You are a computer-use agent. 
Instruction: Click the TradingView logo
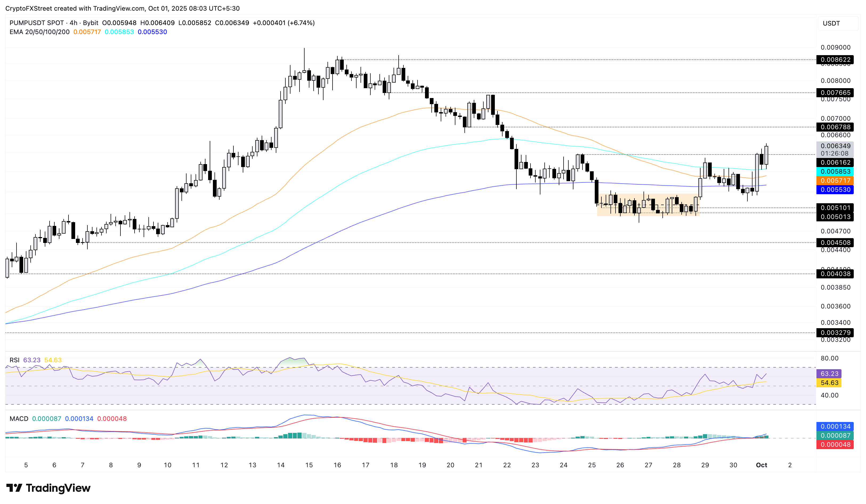[x=48, y=488]
